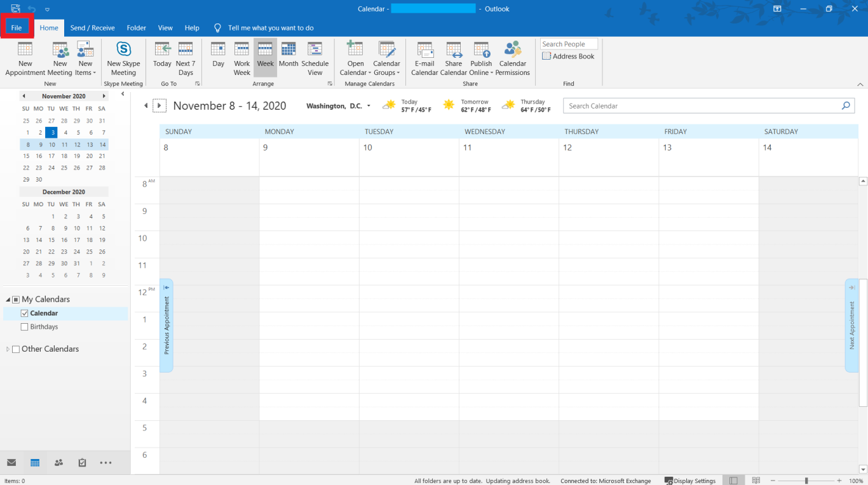Create a New Meeting
Viewport: 868px width, 485px height.
[x=60, y=58]
